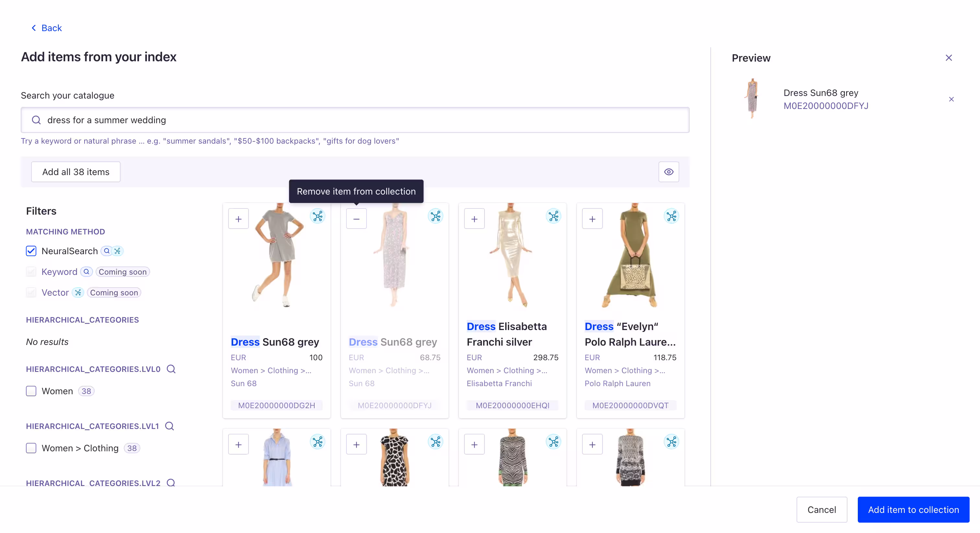Click Dress Sun68 grey title priced 100
This screenshot has height=533, width=980.
(x=275, y=342)
